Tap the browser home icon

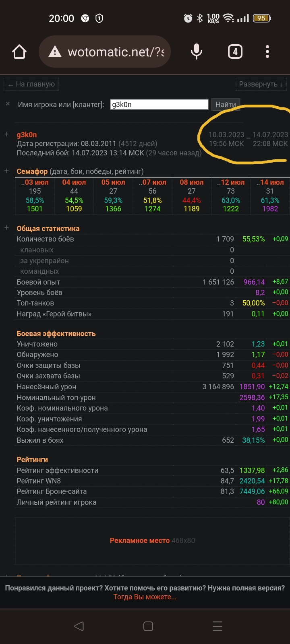coord(19,52)
